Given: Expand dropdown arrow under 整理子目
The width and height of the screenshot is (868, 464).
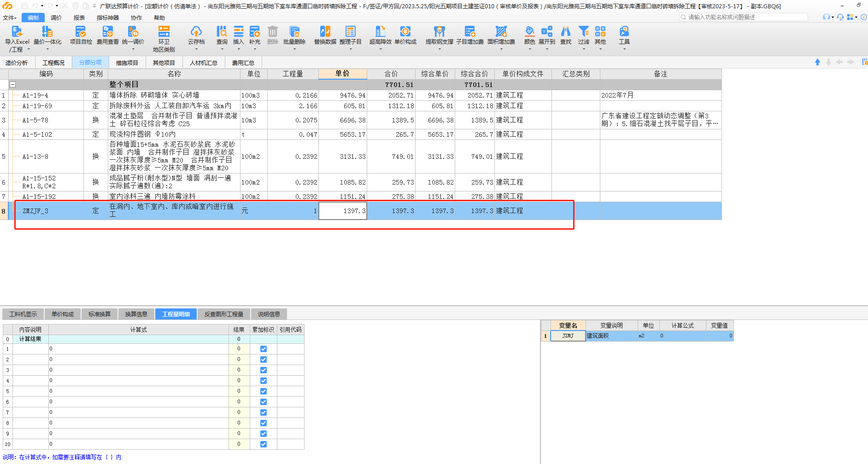Looking at the screenshot, I should tap(351, 49).
